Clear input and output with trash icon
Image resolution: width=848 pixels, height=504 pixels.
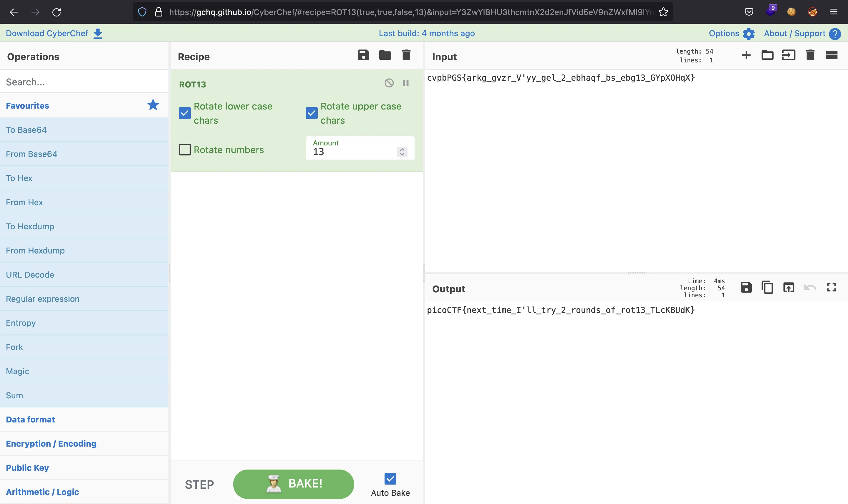[810, 55]
